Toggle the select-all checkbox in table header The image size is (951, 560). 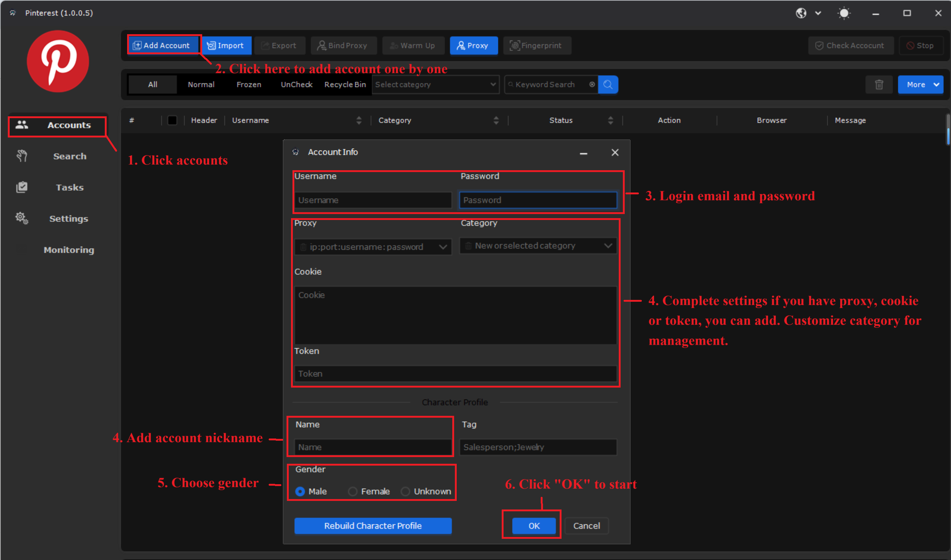(172, 120)
